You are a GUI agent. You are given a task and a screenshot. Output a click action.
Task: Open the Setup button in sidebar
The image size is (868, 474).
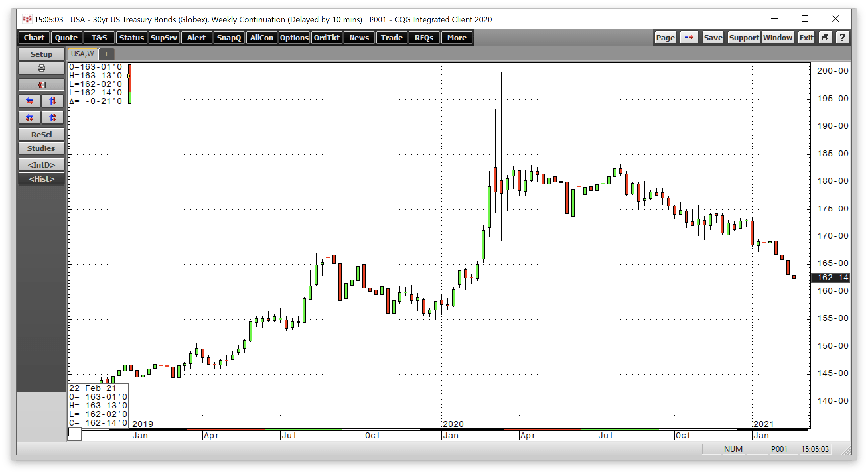pyautogui.click(x=41, y=54)
